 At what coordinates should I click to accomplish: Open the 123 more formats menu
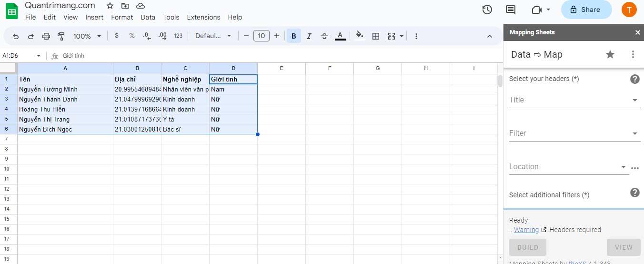[178, 36]
